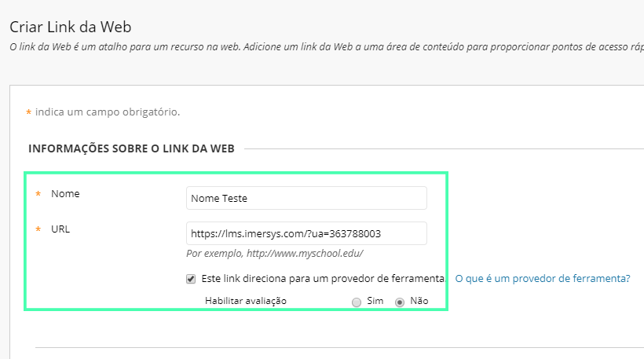Click the Habilitar avaliação label
This screenshot has width=644, height=359.
246,301
